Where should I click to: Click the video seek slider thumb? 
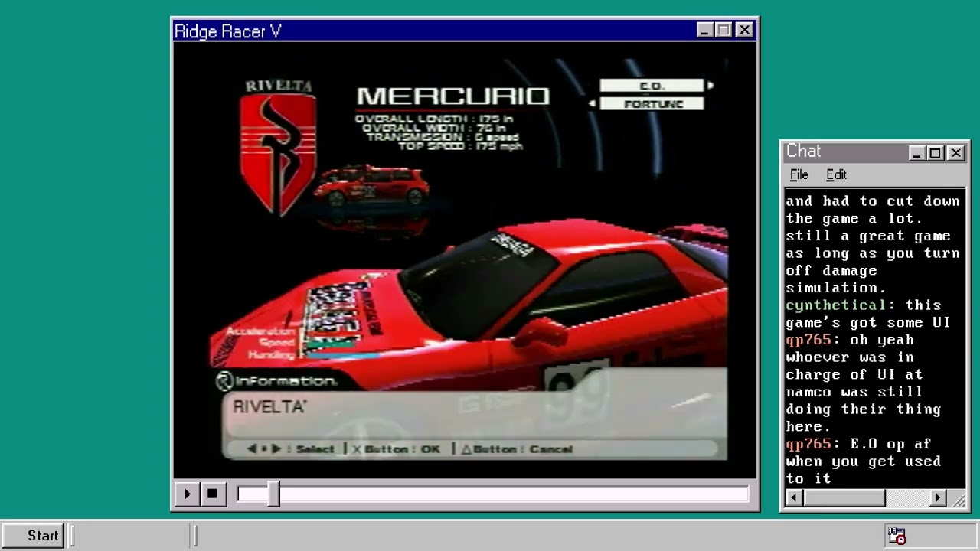coord(273,494)
